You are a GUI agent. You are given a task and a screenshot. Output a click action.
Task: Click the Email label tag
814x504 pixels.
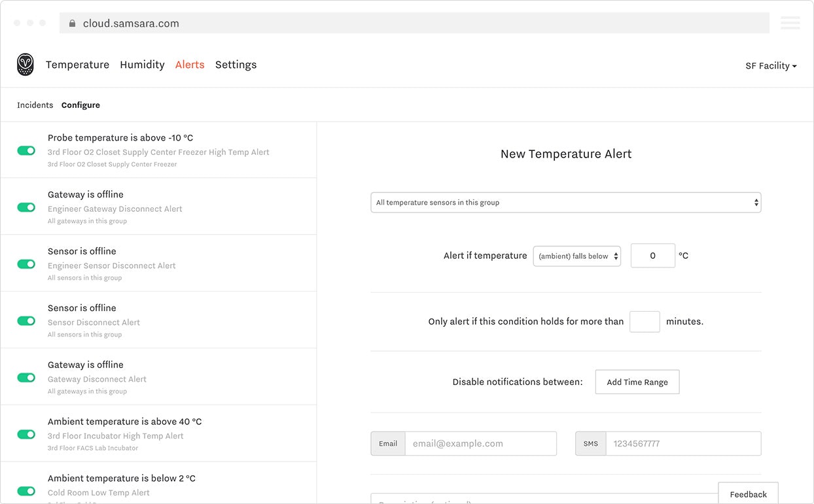click(x=388, y=443)
